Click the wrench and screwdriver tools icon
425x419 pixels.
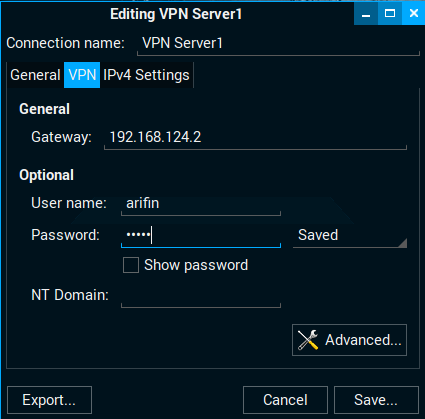pyautogui.click(x=308, y=340)
